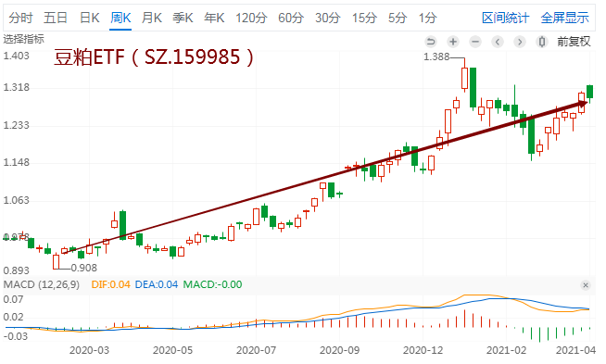
Task: Select the 60分 interval tab
Action: [291, 18]
